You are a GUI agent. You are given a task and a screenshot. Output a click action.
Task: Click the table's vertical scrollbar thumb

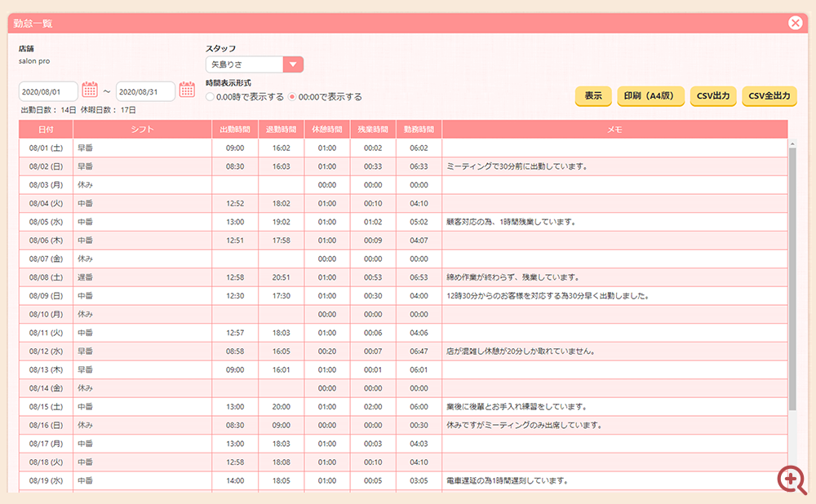[792, 278]
